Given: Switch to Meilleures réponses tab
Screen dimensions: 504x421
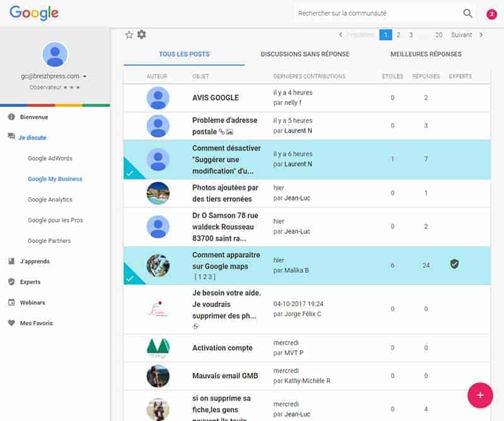Looking at the screenshot, I should pyautogui.click(x=426, y=54).
